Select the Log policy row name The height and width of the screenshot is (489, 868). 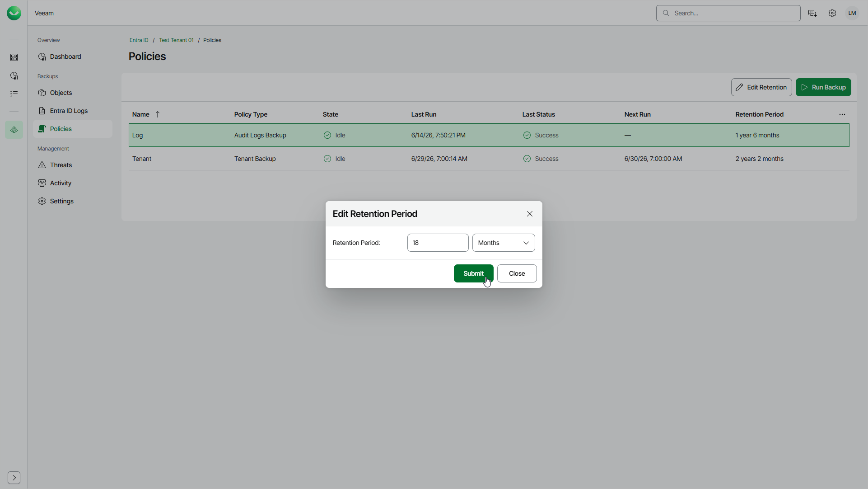[x=137, y=135]
